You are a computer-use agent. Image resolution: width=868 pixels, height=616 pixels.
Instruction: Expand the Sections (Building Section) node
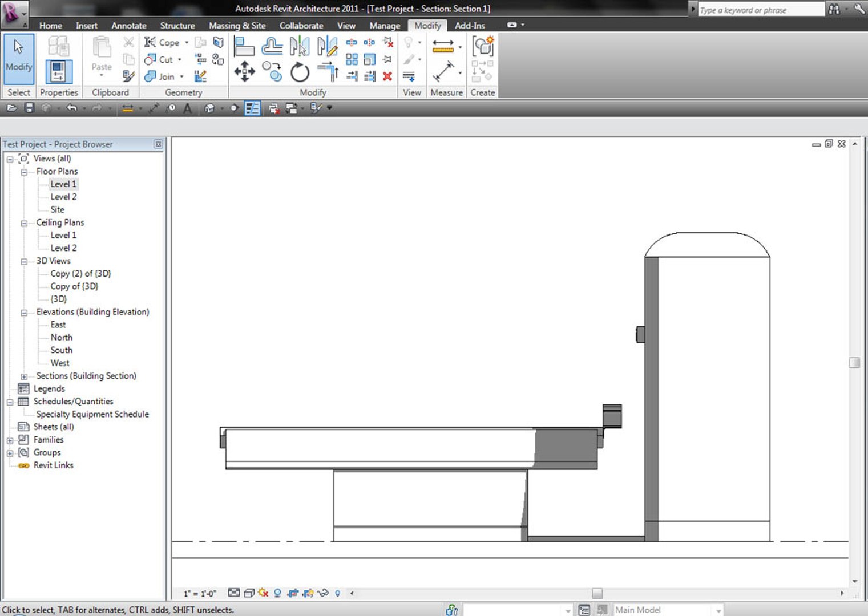[24, 376]
